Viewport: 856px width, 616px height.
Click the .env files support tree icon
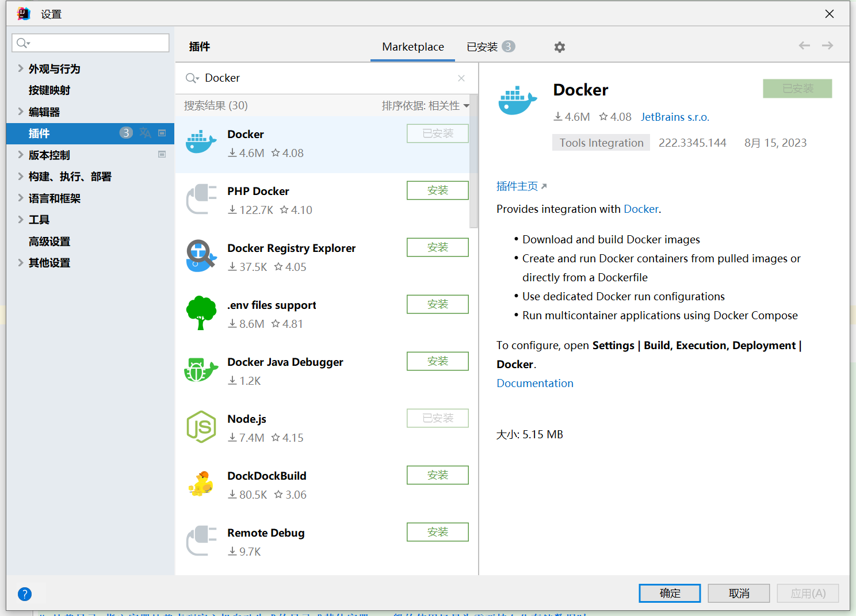click(x=201, y=313)
